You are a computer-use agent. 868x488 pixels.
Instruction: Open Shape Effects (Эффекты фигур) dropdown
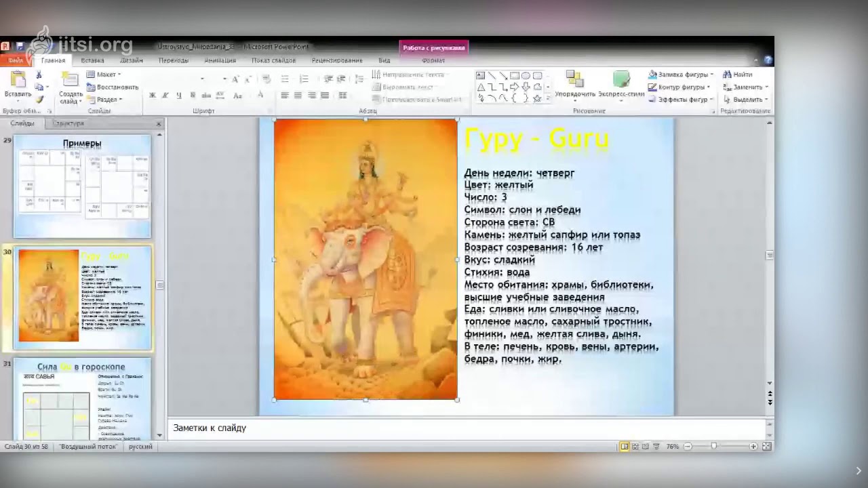[682, 99]
